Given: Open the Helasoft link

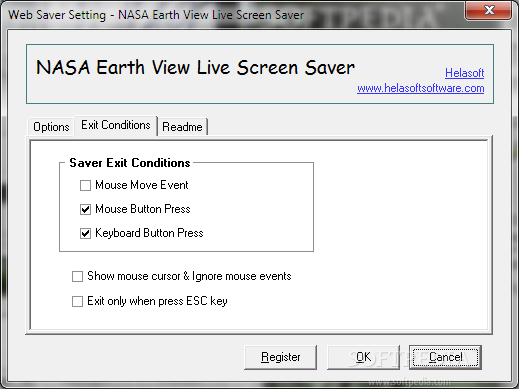Looking at the screenshot, I should pos(464,73).
